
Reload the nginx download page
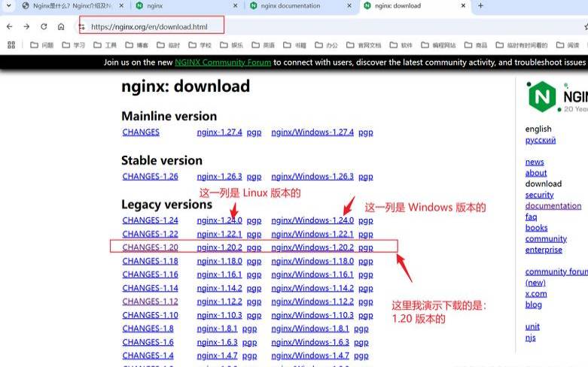[44, 26]
